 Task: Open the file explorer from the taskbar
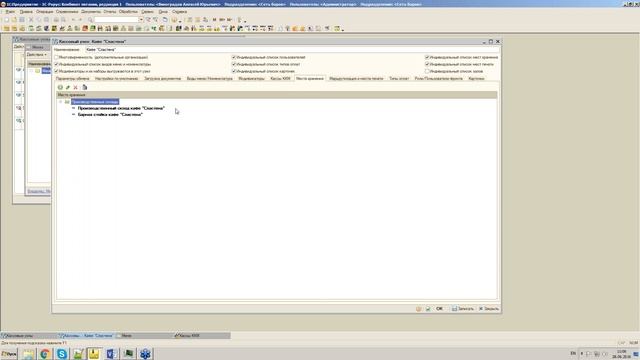point(29,353)
